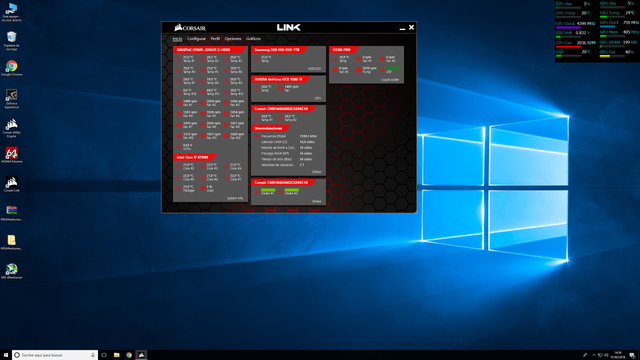Select the H150i PRO Fan #3 icon
Image resolution: width=640 pixels, height=360 pixels.
click(335, 70)
